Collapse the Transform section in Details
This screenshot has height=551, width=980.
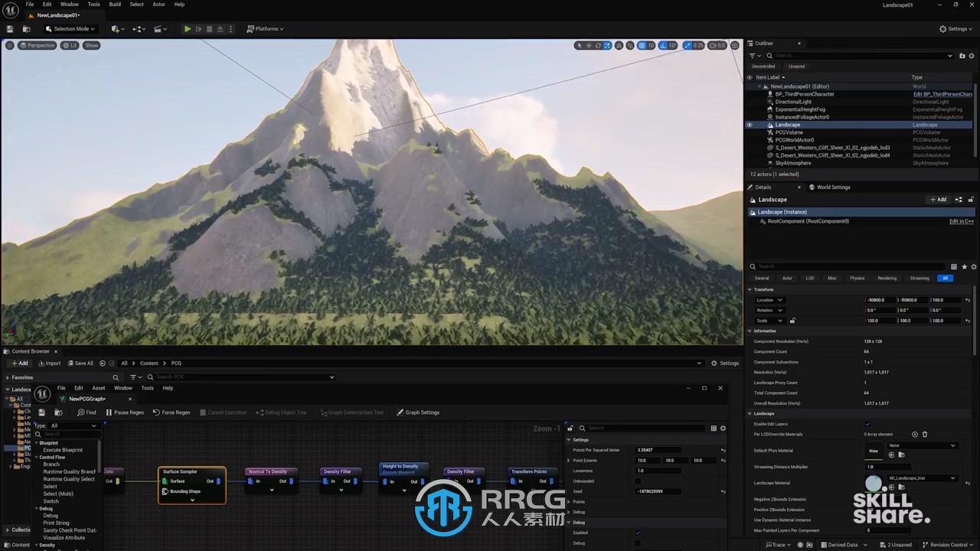pos(750,289)
